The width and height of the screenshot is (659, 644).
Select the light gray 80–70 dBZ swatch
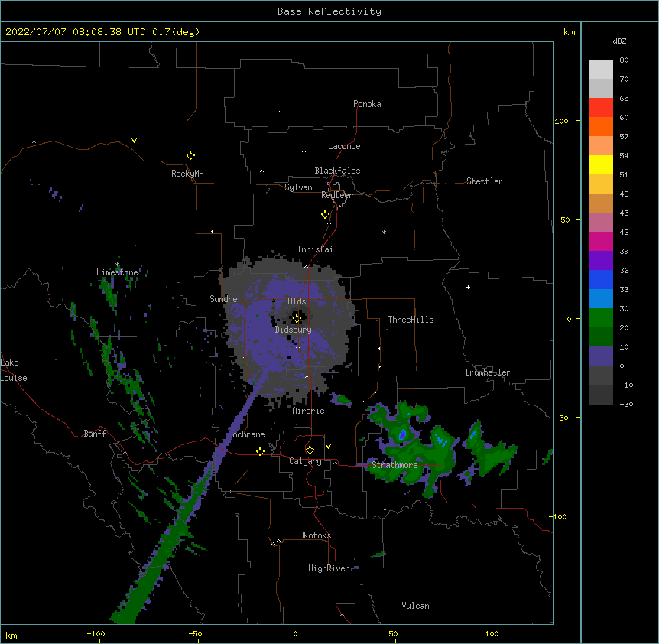(601, 70)
